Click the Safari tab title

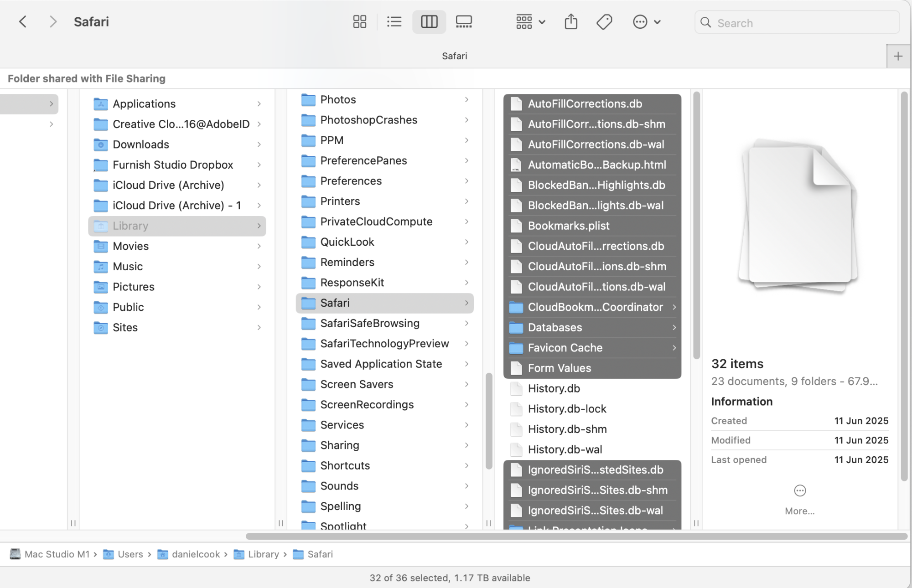coord(454,56)
